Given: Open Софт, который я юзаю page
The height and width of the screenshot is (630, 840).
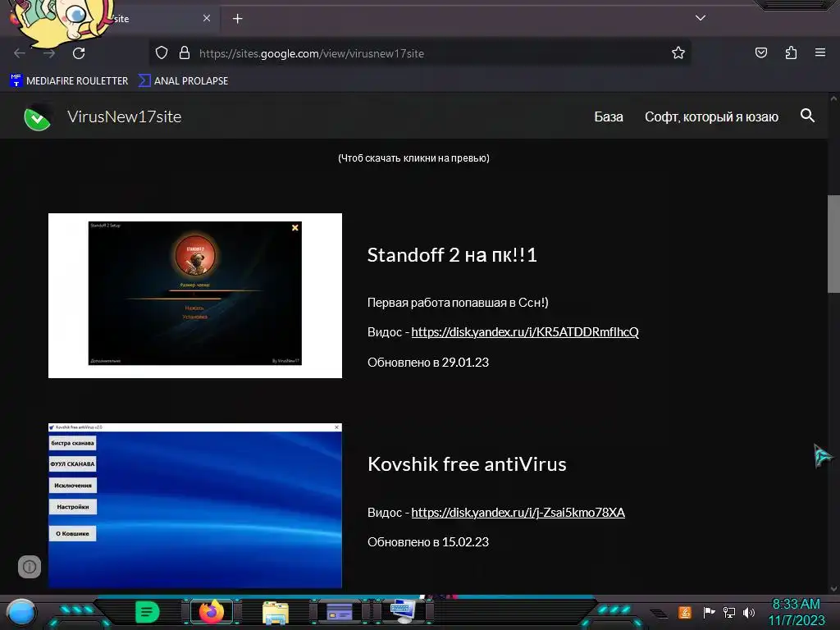Looking at the screenshot, I should (711, 116).
